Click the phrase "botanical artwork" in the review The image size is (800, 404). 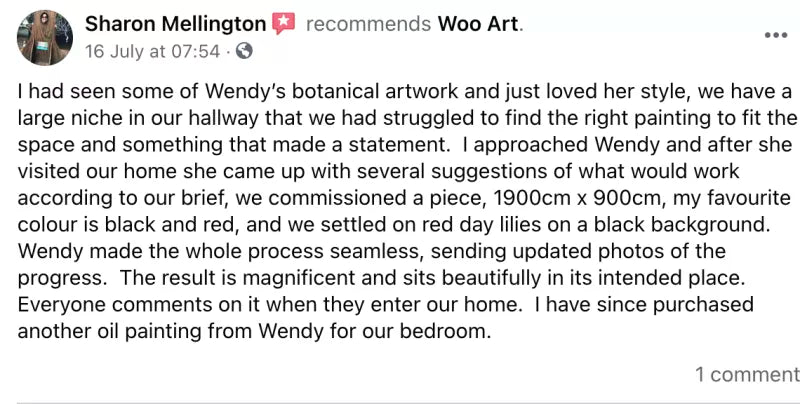(x=348, y=92)
